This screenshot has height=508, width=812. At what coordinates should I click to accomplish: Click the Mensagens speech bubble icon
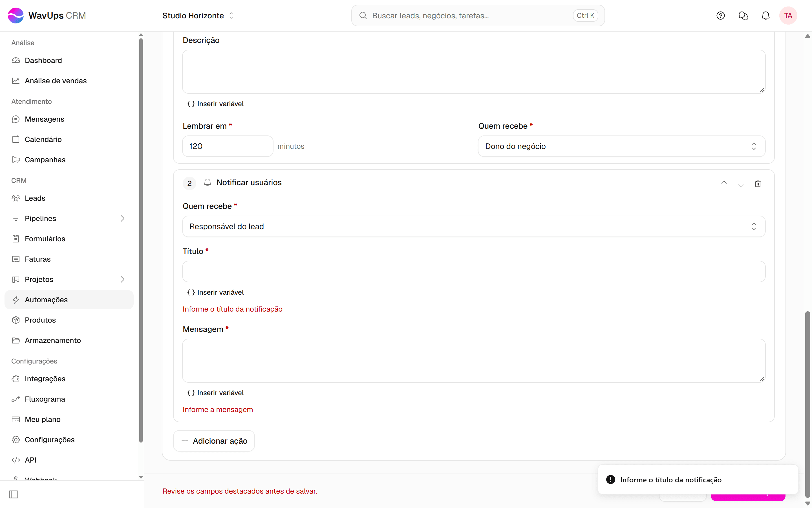click(16, 119)
